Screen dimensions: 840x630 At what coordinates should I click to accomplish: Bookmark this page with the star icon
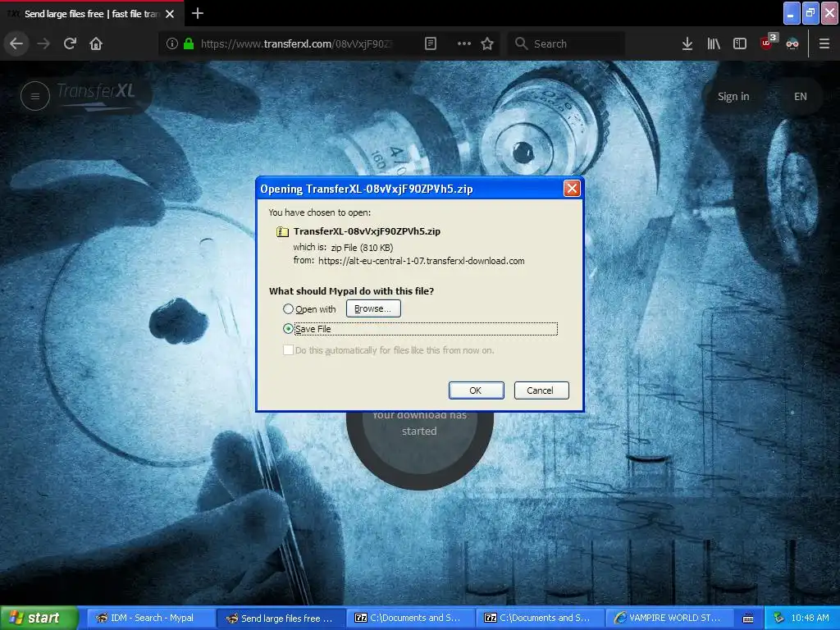coord(487,43)
